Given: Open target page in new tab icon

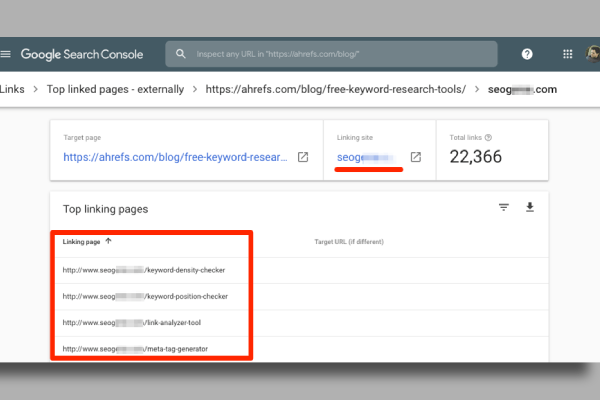Looking at the screenshot, I should coord(303,157).
